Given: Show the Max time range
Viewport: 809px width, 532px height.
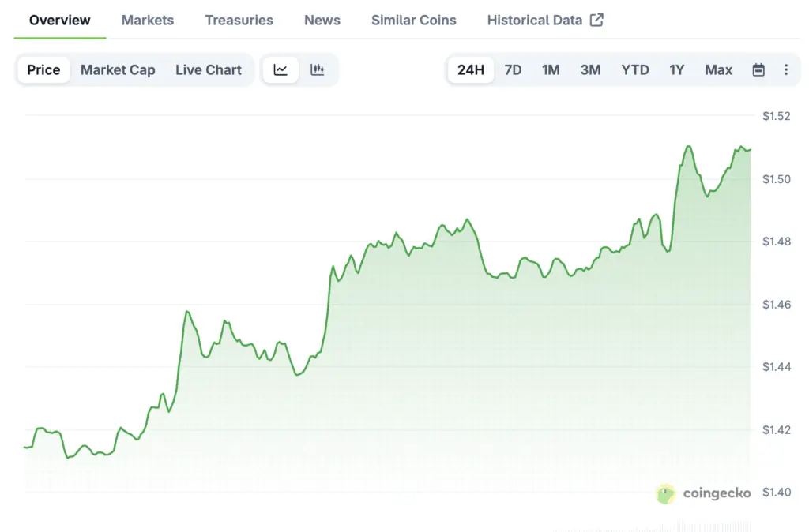Looking at the screenshot, I should 718,69.
